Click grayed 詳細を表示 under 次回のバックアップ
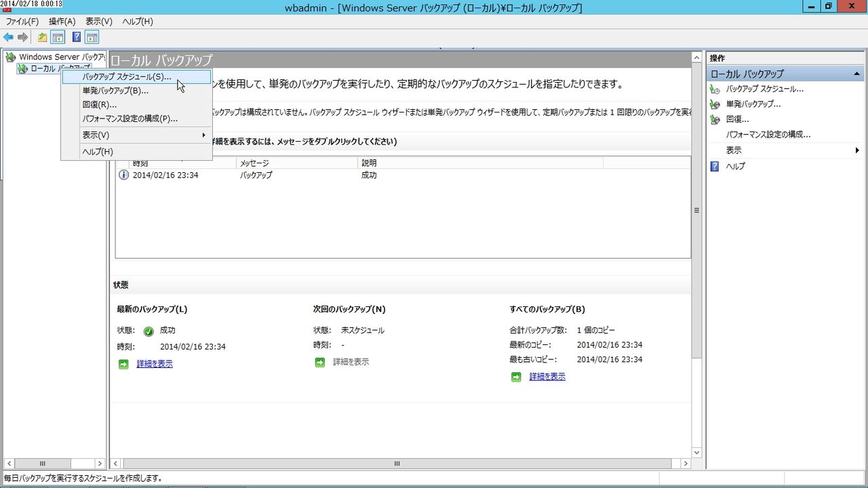 click(x=351, y=363)
